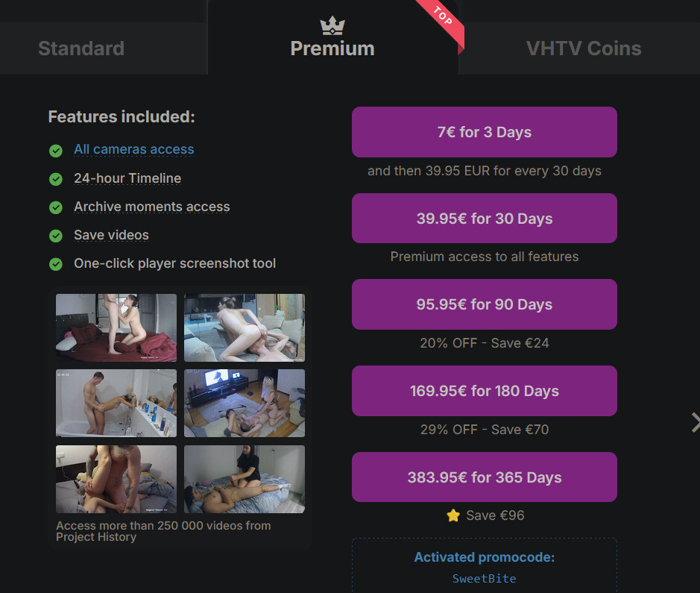The height and width of the screenshot is (593, 700).
Task: Click the right arrow chevron at page edge
Action: 695,423
